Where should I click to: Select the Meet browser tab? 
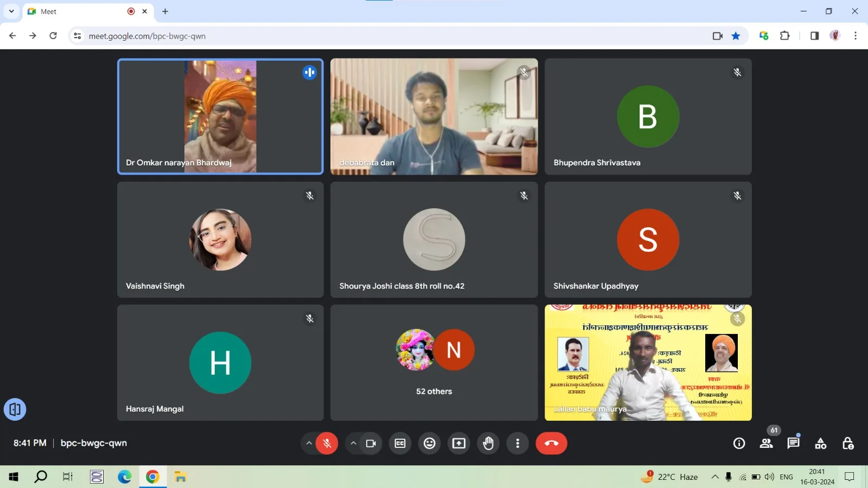[81, 11]
